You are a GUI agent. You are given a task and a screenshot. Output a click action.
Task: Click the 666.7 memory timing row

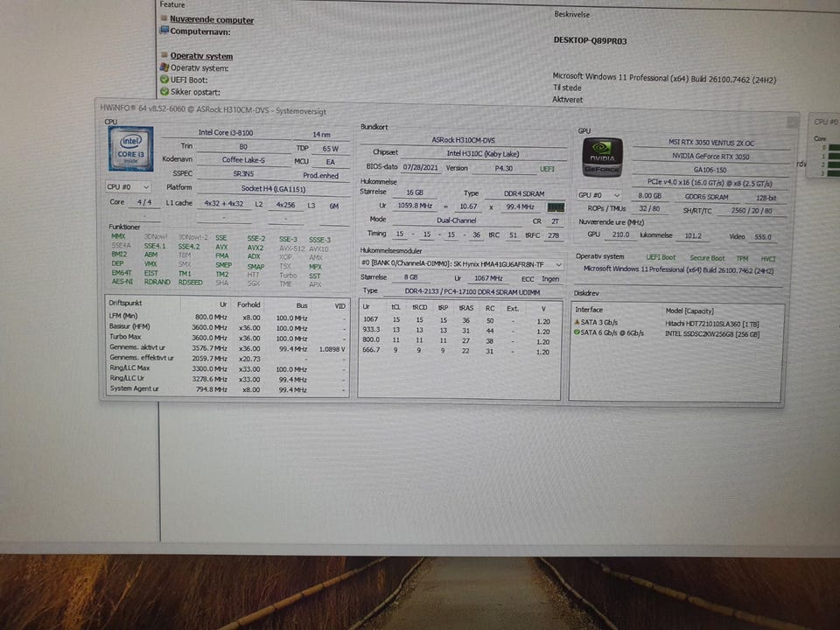click(459, 351)
